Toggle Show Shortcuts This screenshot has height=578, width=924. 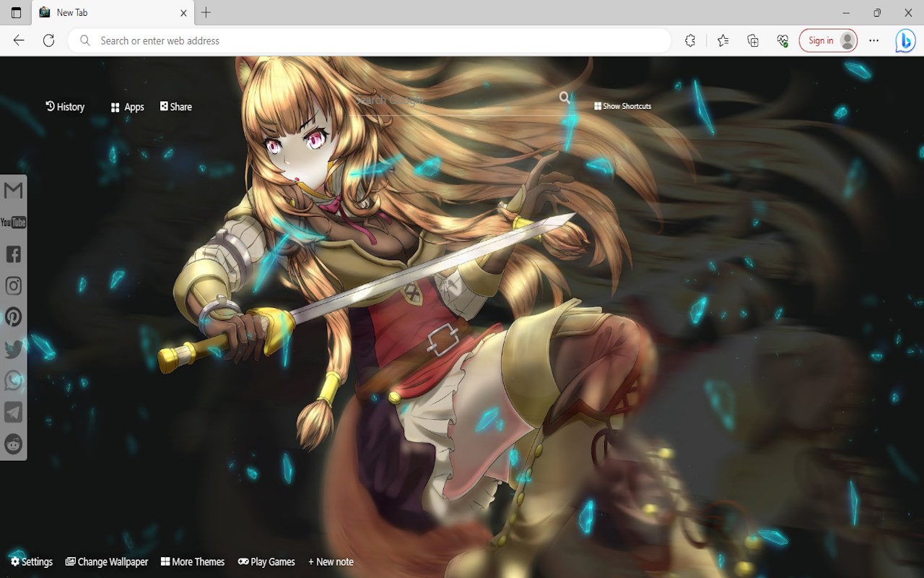pyautogui.click(x=622, y=106)
